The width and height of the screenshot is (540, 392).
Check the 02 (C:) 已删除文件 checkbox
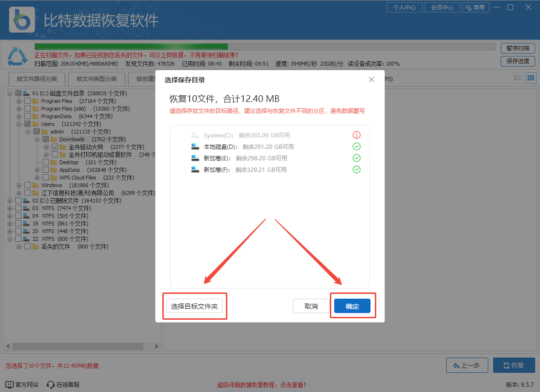pos(19,200)
